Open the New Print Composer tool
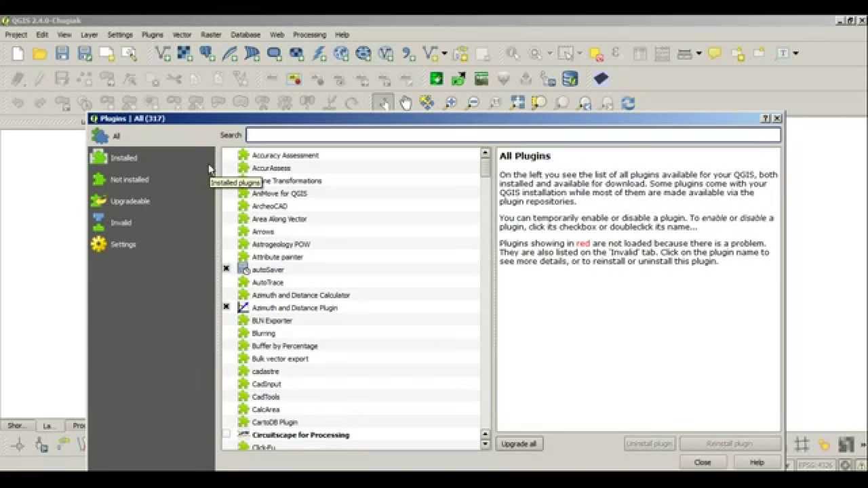This screenshot has height=488, width=868. (x=107, y=54)
